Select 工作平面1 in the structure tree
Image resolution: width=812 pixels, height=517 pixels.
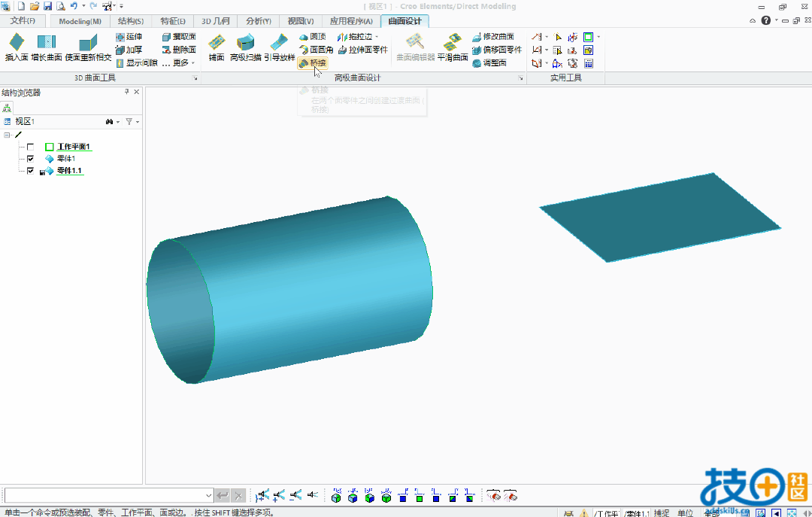(x=73, y=147)
